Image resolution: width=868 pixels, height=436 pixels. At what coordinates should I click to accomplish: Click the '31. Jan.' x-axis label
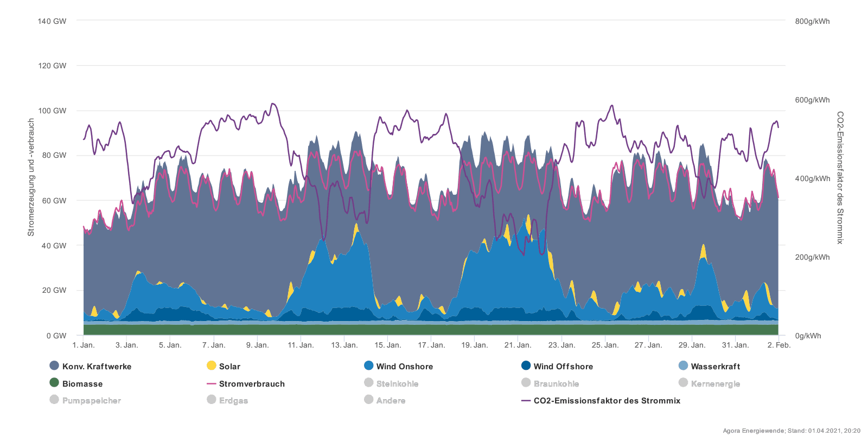pyautogui.click(x=735, y=345)
